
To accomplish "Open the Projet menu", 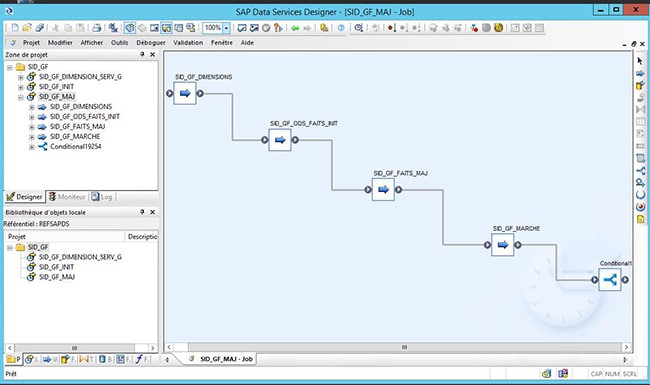I will pyautogui.click(x=31, y=42).
